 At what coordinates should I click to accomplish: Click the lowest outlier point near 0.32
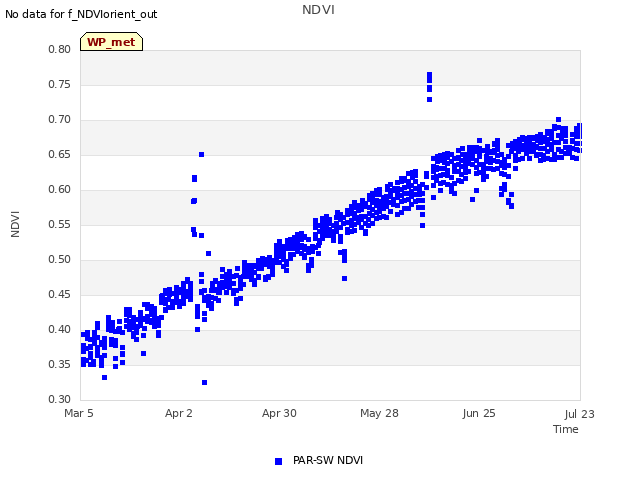(204, 382)
